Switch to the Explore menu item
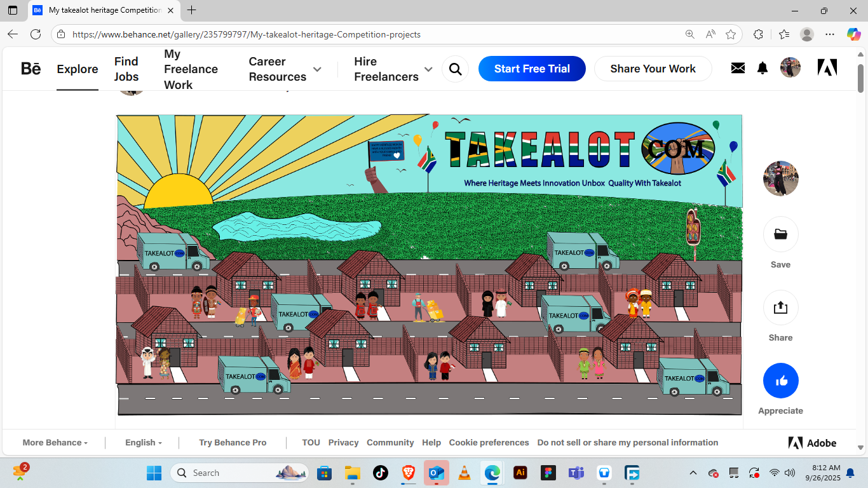 [77, 69]
